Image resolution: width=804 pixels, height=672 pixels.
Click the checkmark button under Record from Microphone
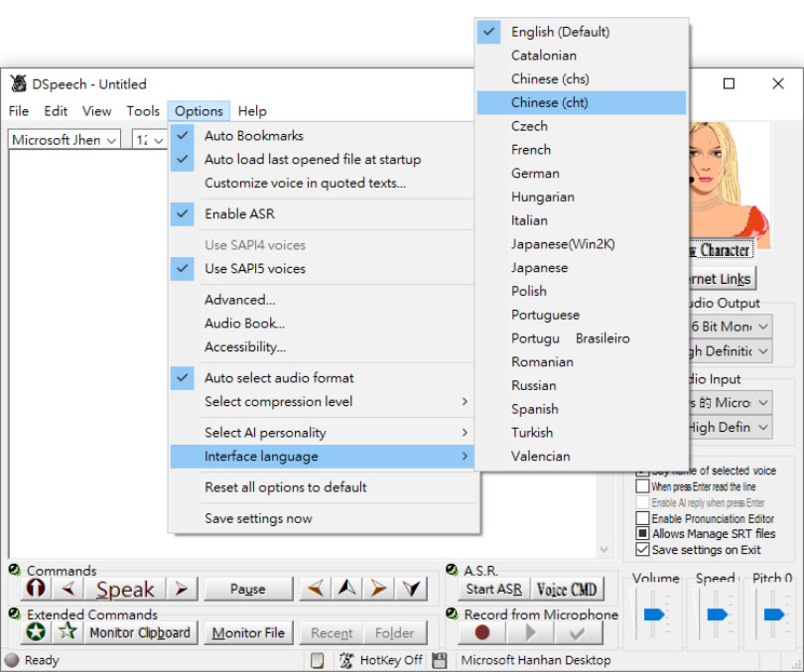(578, 633)
